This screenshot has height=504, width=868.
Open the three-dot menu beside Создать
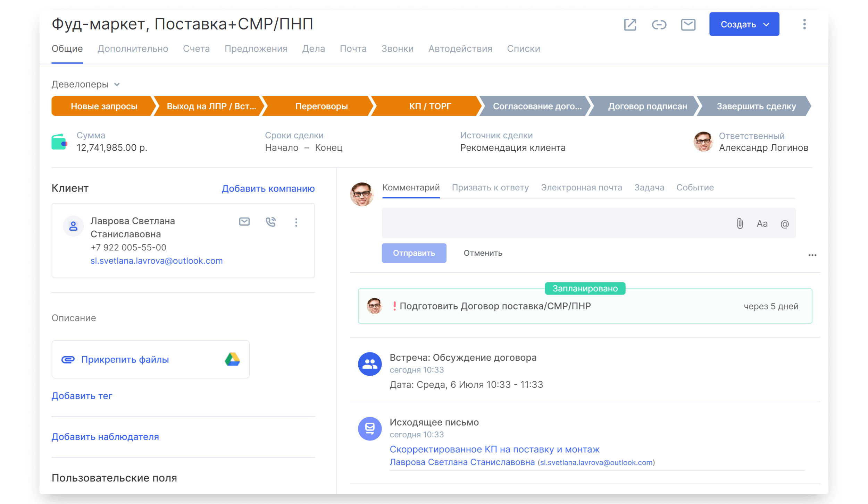click(804, 24)
